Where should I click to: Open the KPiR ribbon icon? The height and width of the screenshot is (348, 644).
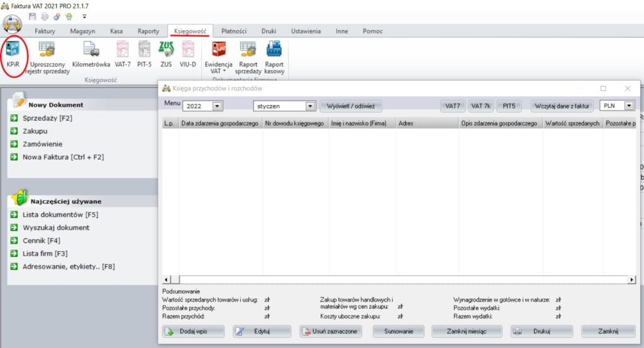(13, 54)
